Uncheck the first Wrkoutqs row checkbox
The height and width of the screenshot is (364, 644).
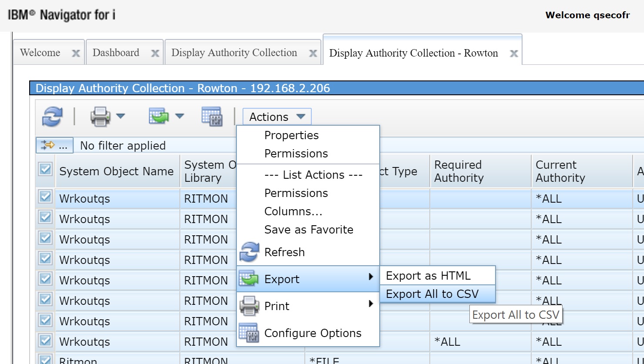(x=45, y=197)
